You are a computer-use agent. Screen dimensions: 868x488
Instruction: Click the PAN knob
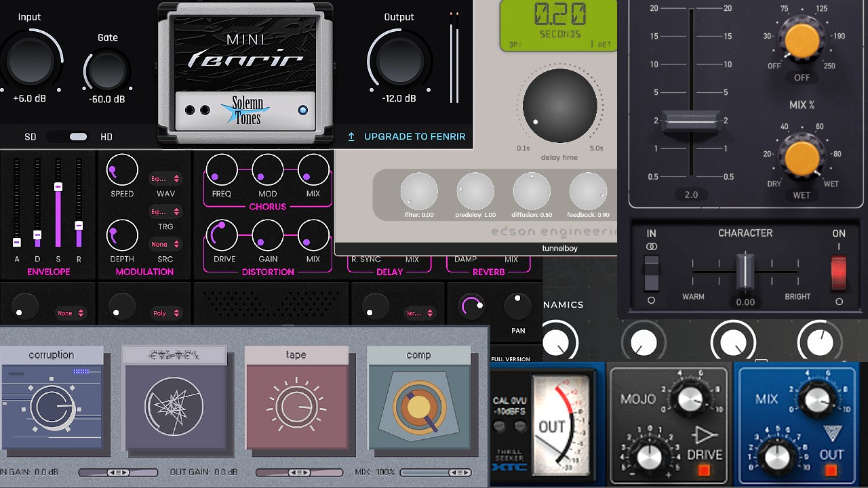pos(518,306)
